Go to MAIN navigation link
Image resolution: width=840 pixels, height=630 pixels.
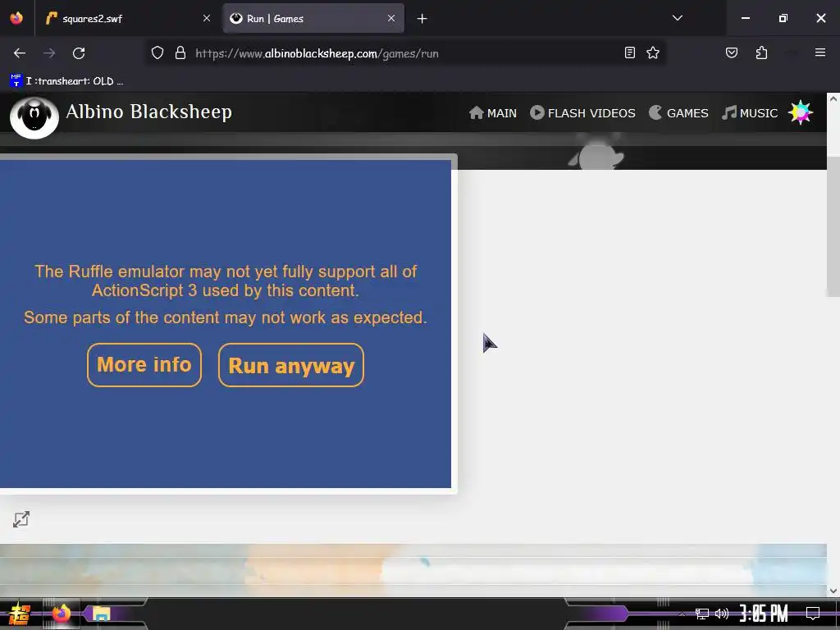(493, 113)
